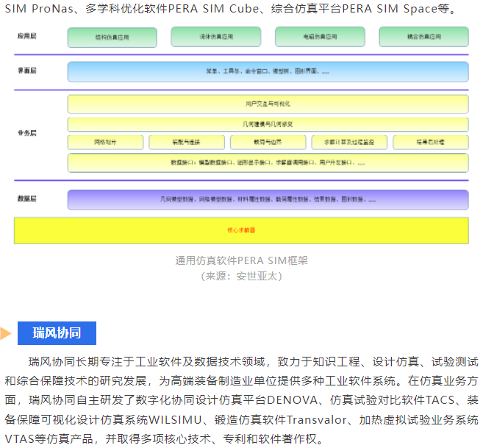Click the 应用层 layer label
The height and width of the screenshot is (448, 483).
(26, 36)
